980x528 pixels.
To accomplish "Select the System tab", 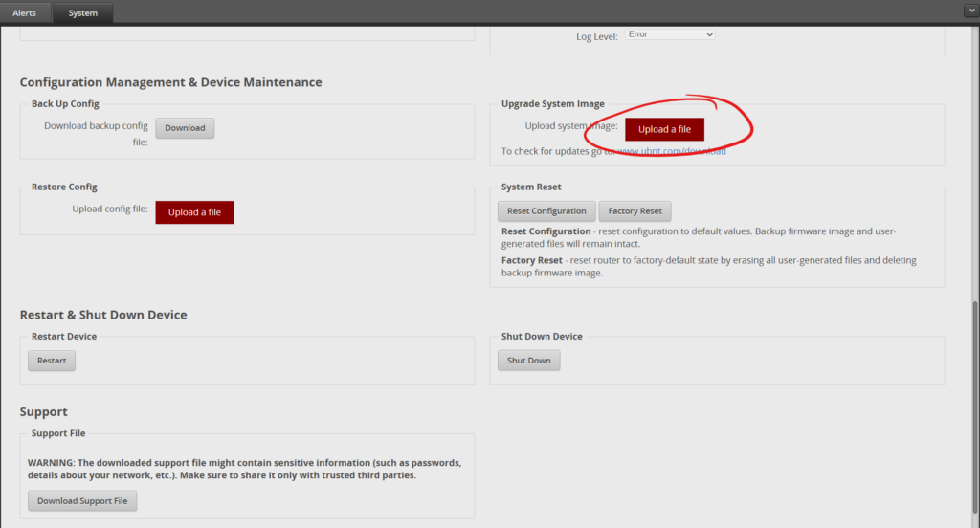I will (x=83, y=13).
